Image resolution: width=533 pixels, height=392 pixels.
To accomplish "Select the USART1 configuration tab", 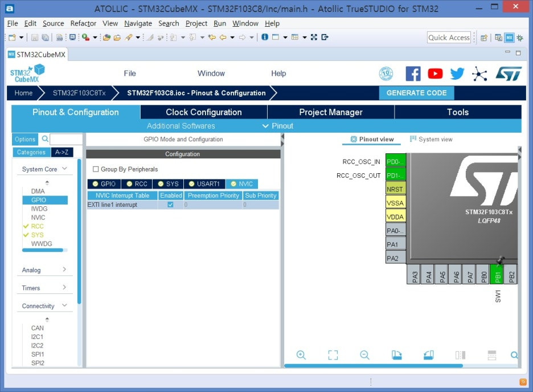I will (x=204, y=184).
